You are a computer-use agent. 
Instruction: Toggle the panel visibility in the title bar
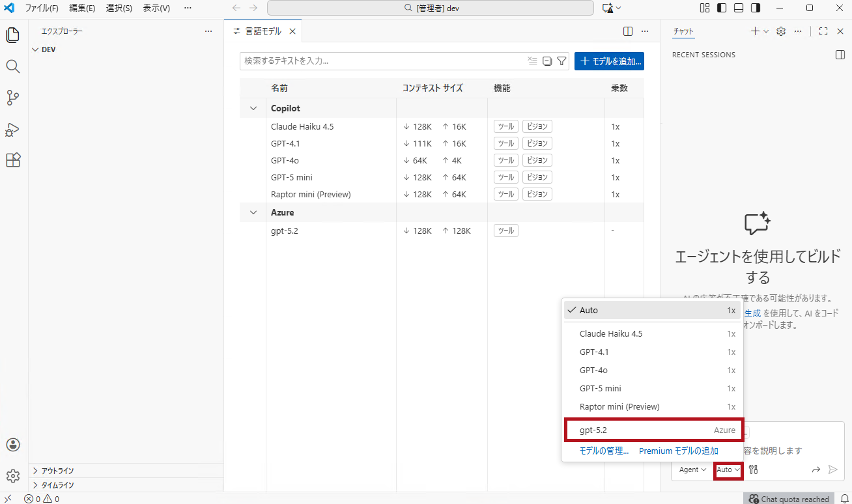(738, 8)
